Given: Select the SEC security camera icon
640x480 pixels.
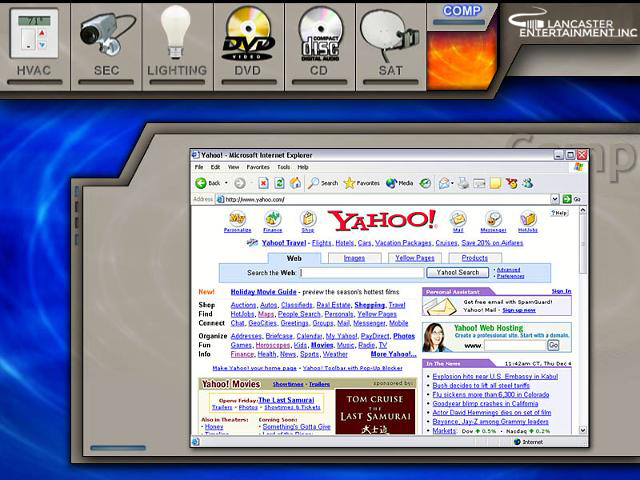Looking at the screenshot, I should [106, 46].
